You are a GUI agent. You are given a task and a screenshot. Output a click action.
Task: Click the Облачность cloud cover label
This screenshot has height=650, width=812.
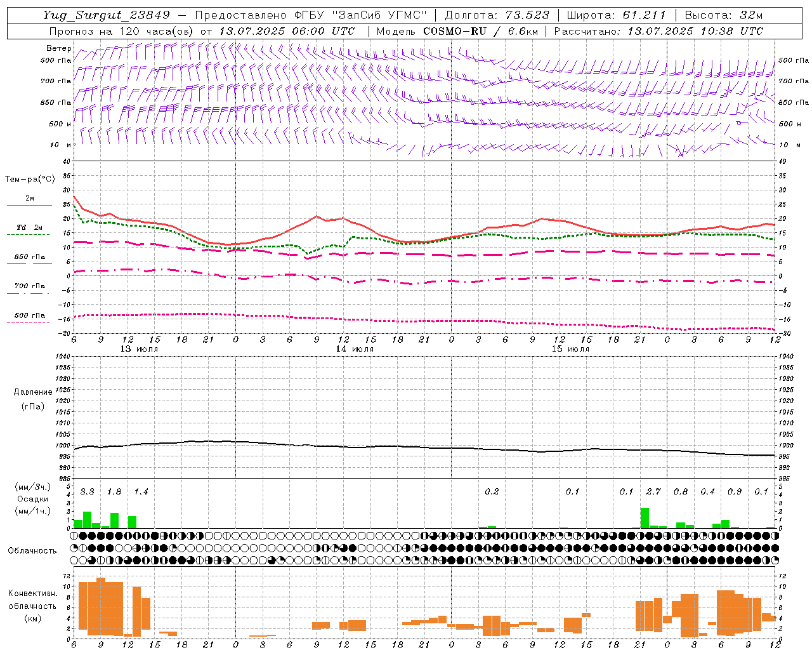point(32,551)
